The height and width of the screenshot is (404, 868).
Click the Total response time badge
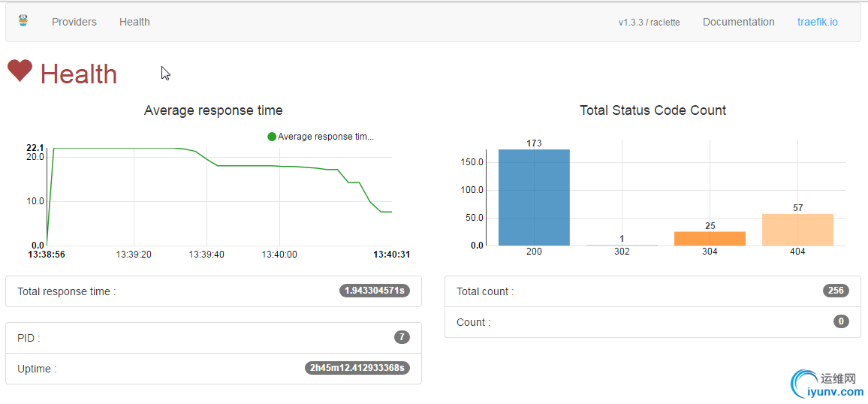(375, 291)
